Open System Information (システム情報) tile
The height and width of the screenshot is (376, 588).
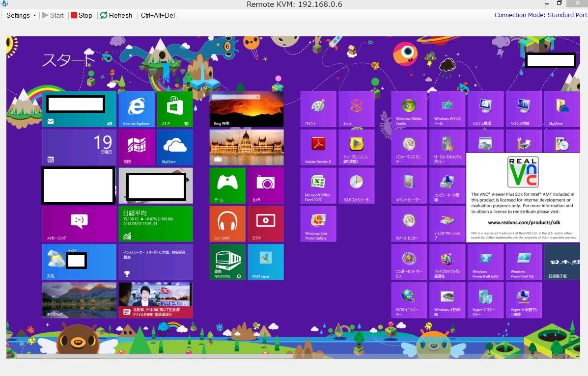point(524,109)
